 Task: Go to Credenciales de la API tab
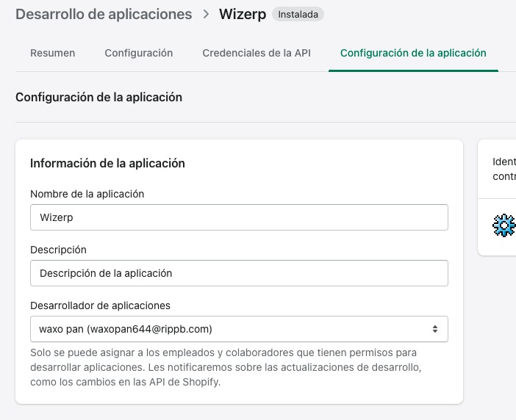[x=257, y=53]
